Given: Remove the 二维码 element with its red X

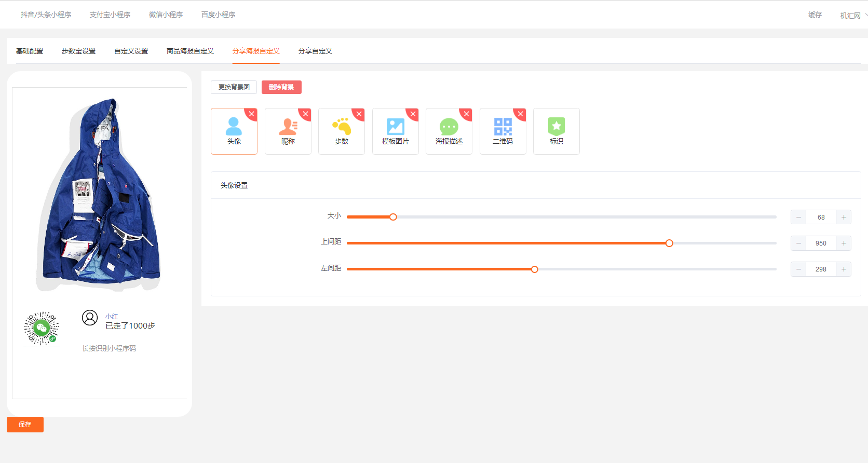Looking at the screenshot, I should click(521, 114).
